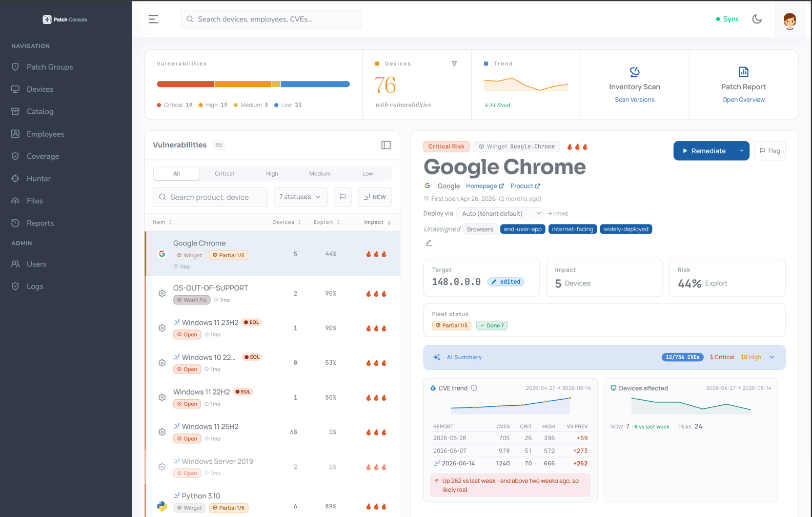The width and height of the screenshot is (812, 517).
Task: Click the Python logo icon
Action: click(162, 506)
